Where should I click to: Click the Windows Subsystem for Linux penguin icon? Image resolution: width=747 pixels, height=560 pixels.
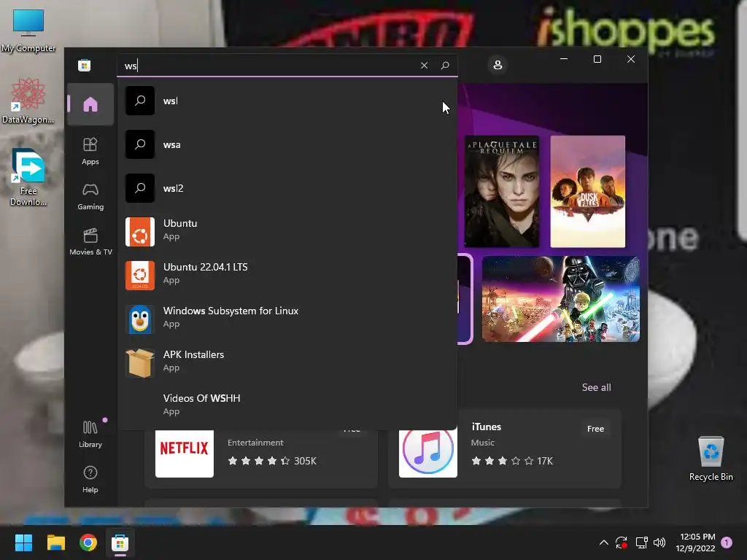pyautogui.click(x=140, y=319)
